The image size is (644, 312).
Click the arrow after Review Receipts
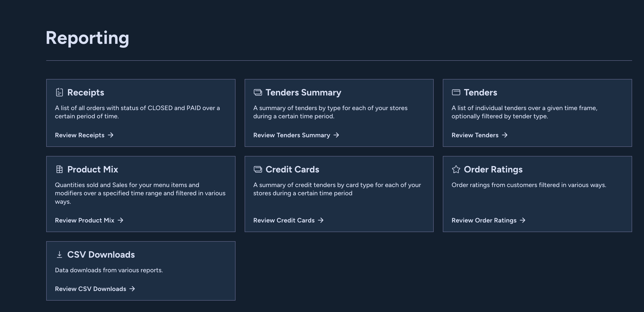point(111,135)
